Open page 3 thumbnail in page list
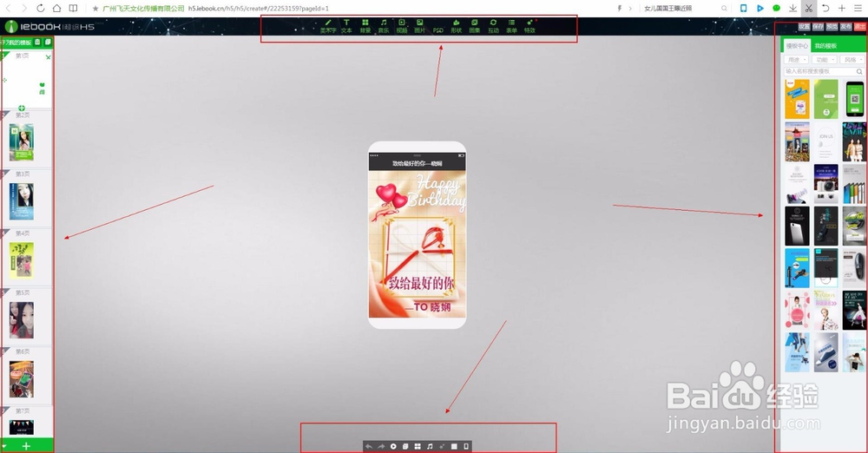868x453 pixels. click(22, 201)
